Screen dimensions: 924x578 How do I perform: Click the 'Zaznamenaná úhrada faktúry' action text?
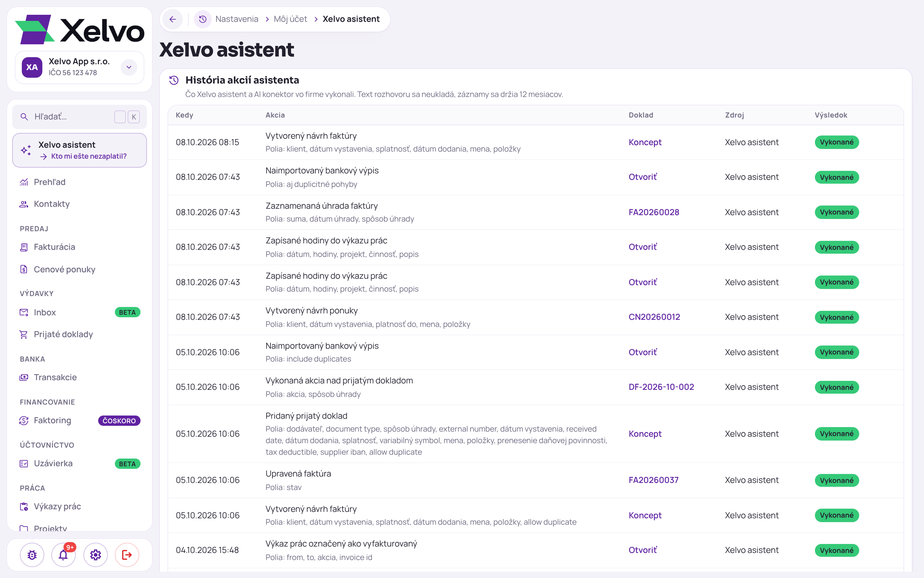click(x=321, y=206)
